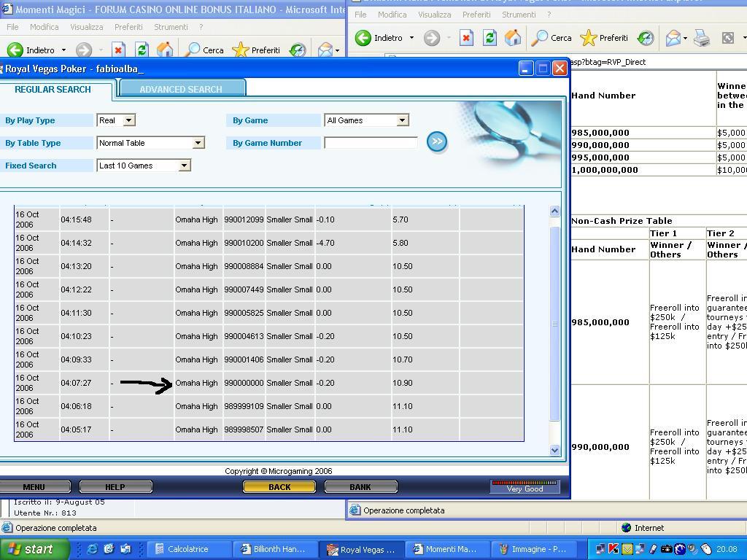Click the Home icon in right browser toolbar
747x560 pixels.
coord(513,38)
